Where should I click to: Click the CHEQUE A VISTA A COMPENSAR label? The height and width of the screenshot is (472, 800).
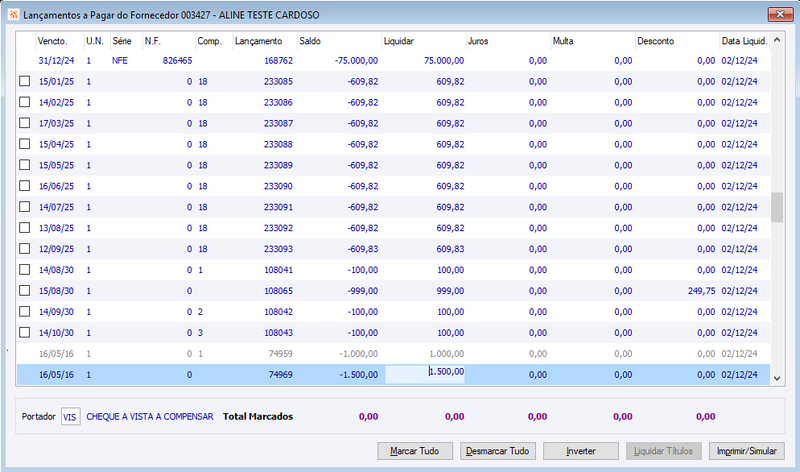click(150, 416)
